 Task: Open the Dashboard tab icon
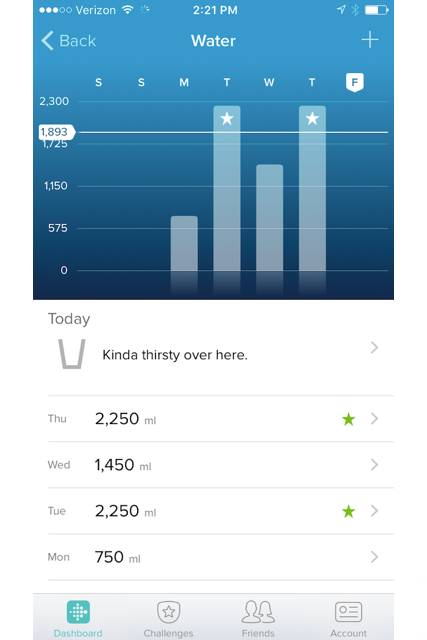pos(78,611)
